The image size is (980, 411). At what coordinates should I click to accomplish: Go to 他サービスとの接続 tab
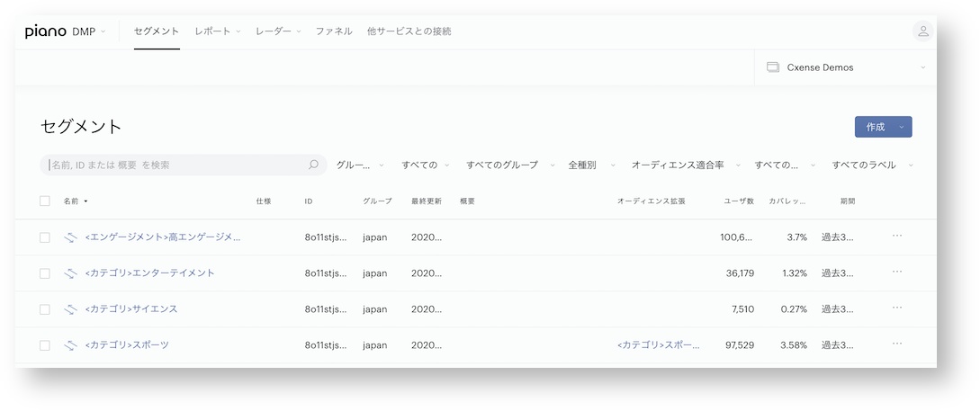(409, 31)
